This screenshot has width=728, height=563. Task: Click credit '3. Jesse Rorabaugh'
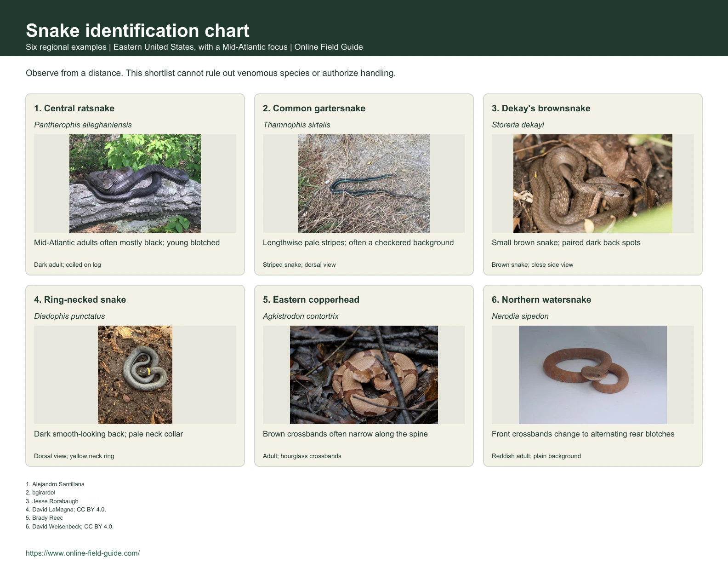pos(52,501)
